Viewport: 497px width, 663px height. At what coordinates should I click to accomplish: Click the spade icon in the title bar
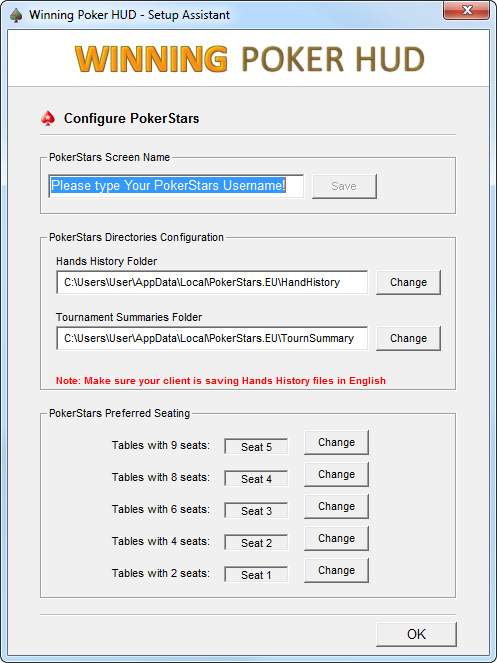click(x=16, y=15)
